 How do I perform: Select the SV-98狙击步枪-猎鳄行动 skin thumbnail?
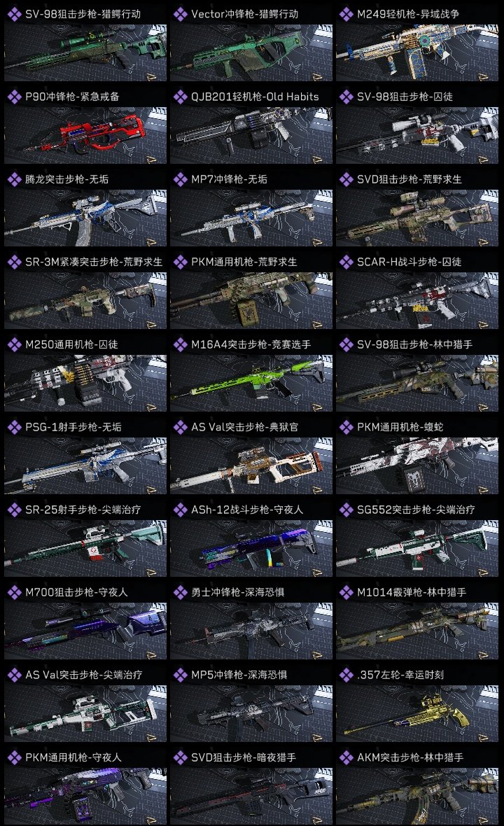(x=85, y=52)
